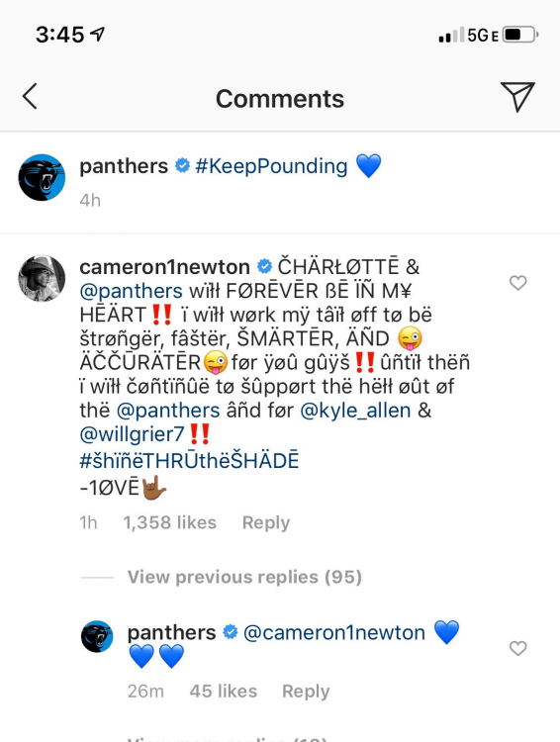Open the #šhïñëTHRŪthëŠHÄDĒ hashtag
The width and height of the screenshot is (560, 742).
(x=189, y=461)
